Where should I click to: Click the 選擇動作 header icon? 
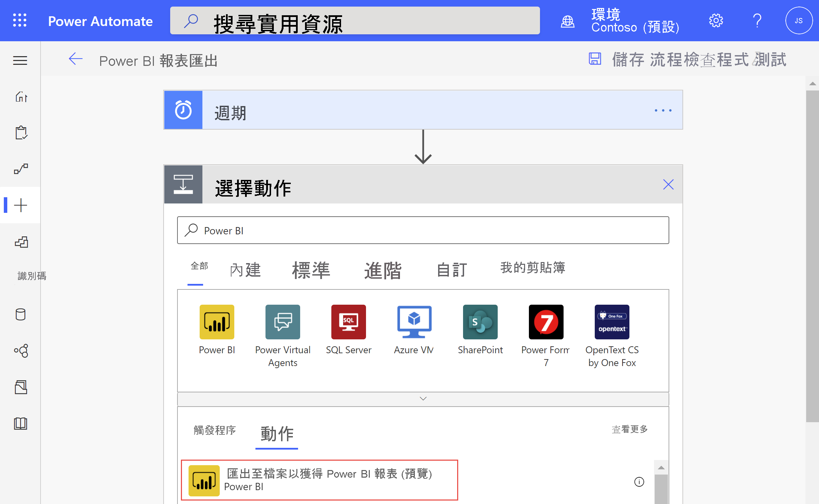click(183, 184)
